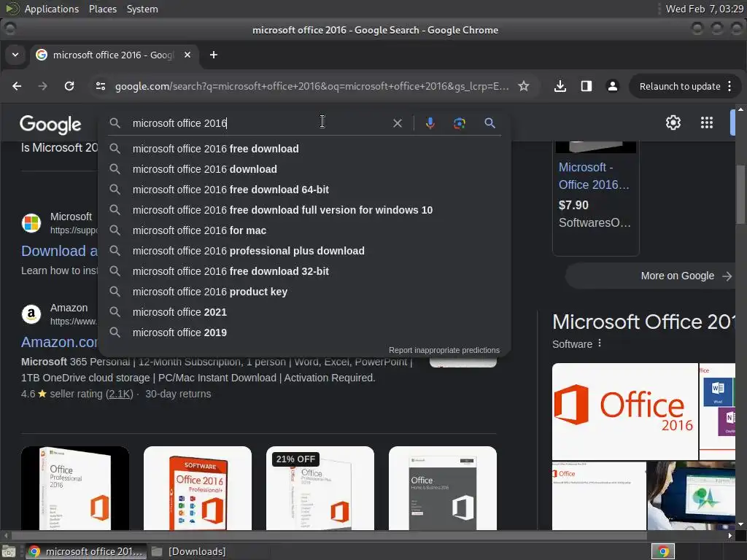Click the 2.1K seller rating link

click(x=119, y=394)
